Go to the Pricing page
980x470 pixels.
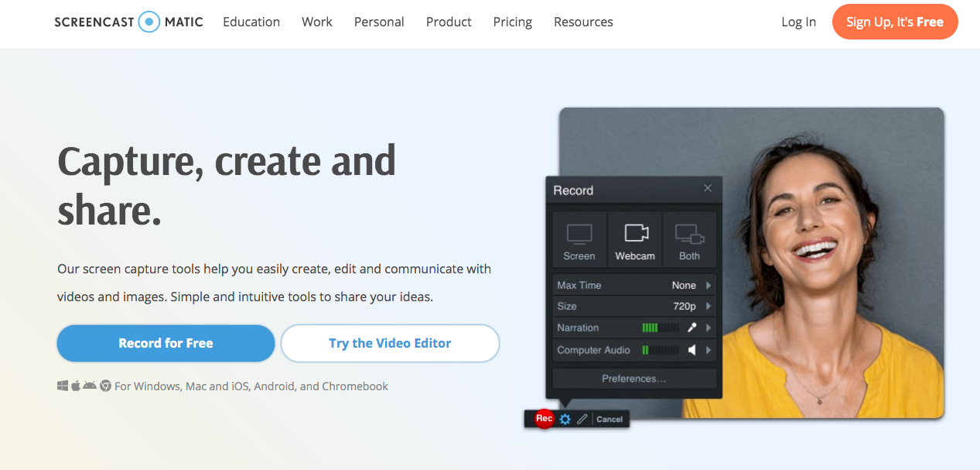click(513, 22)
